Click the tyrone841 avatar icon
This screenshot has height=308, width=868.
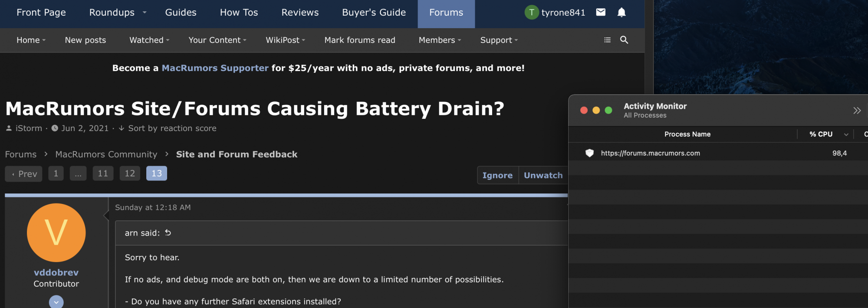point(532,13)
